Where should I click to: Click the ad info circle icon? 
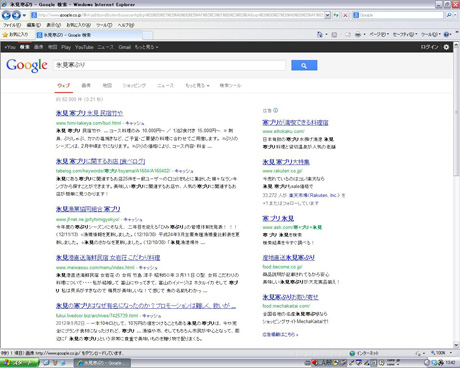coord(276,110)
